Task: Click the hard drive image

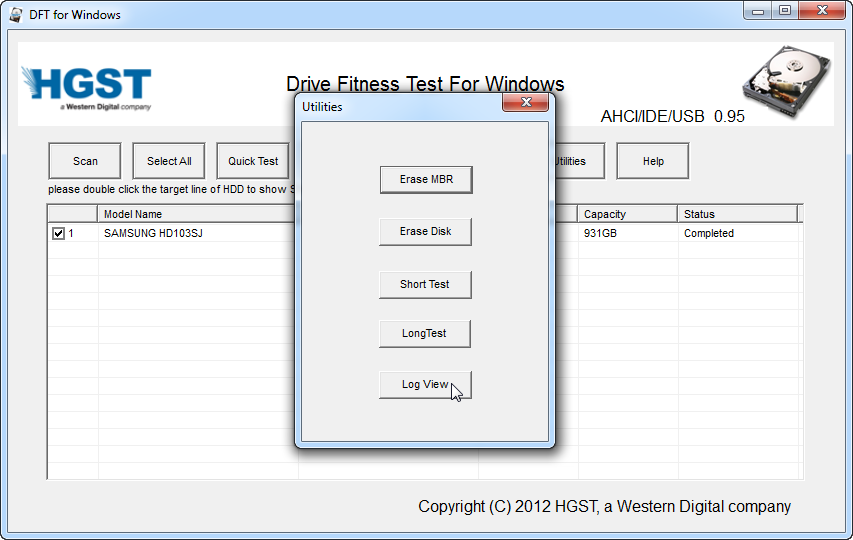Action: (x=787, y=82)
